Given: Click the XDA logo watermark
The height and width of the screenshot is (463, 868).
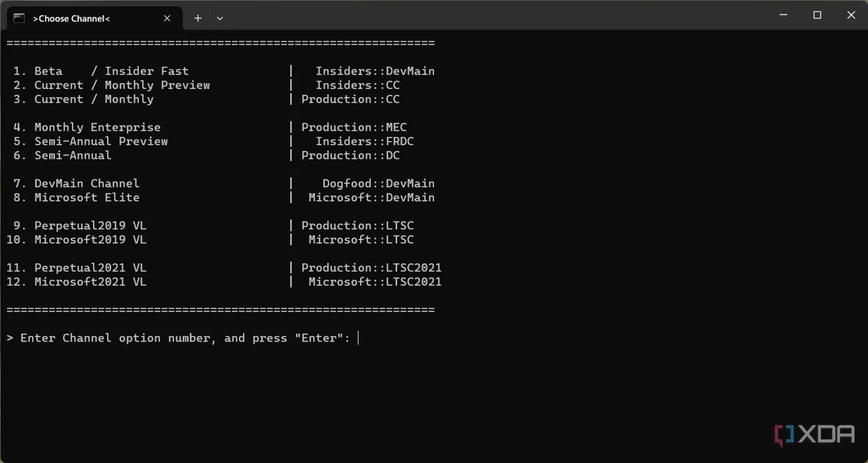Looking at the screenshot, I should click(x=814, y=434).
